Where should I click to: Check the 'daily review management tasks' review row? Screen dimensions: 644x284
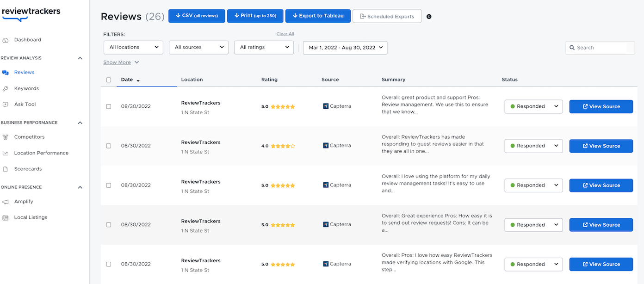coord(109,185)
